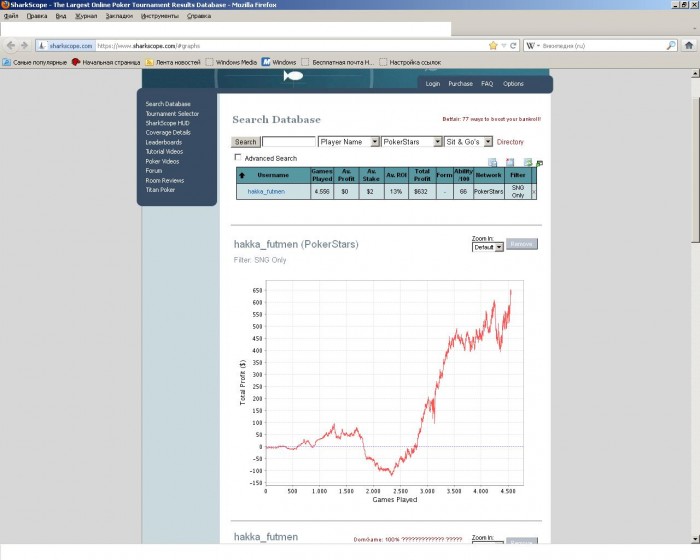Go to Room Reviews in sidebar
The width and height of the screenshot is (700, 560).
[x=164, y=180]
